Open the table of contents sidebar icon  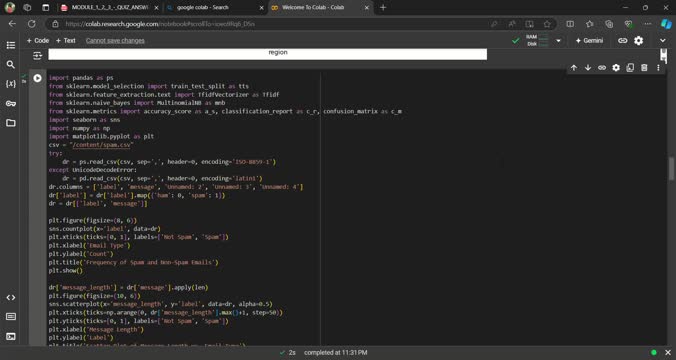pyautogui.click(x=11, y=45)
